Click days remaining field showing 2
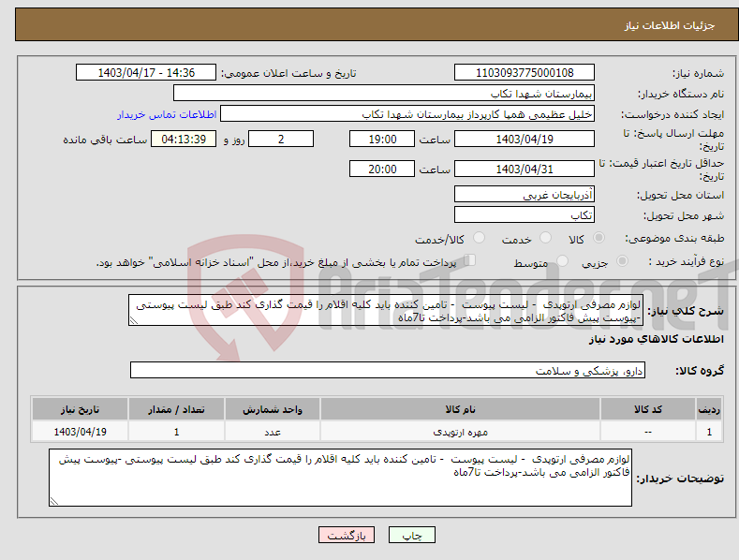This screenshot has width=739, height=560. (x=281, y=139)
